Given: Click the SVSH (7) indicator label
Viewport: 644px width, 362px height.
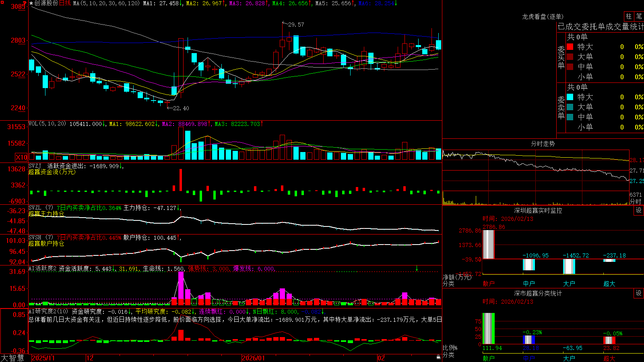Looking at the screenshot, I should [41, 237].
